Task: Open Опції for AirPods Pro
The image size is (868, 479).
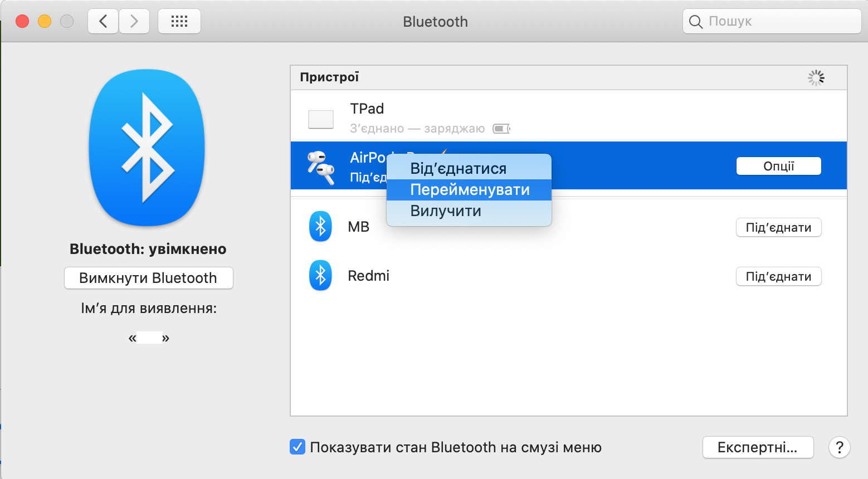Action: (778, 166)
